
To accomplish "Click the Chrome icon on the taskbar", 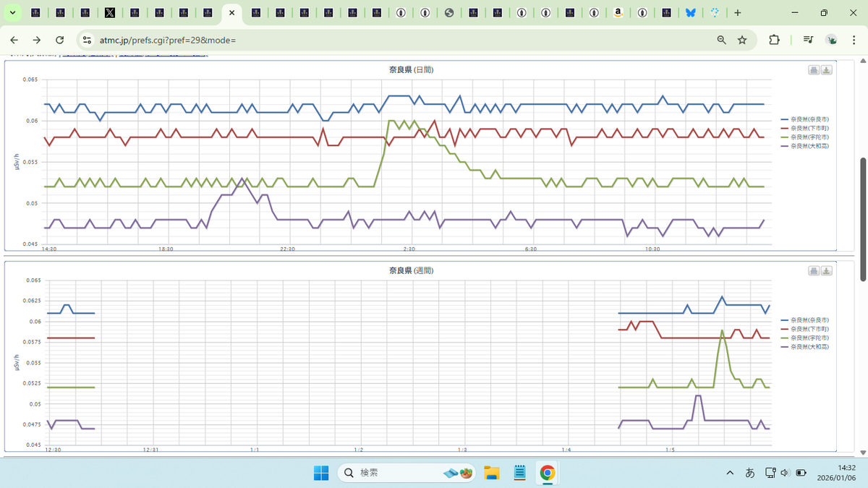I will pos(548,473).
